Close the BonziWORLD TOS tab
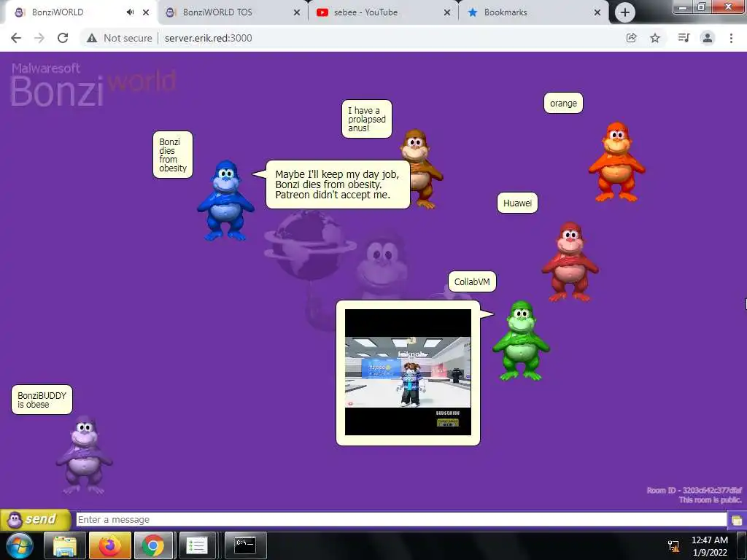Screen dimensions: 747x560 pyautogui.click(x=297, y=12)
